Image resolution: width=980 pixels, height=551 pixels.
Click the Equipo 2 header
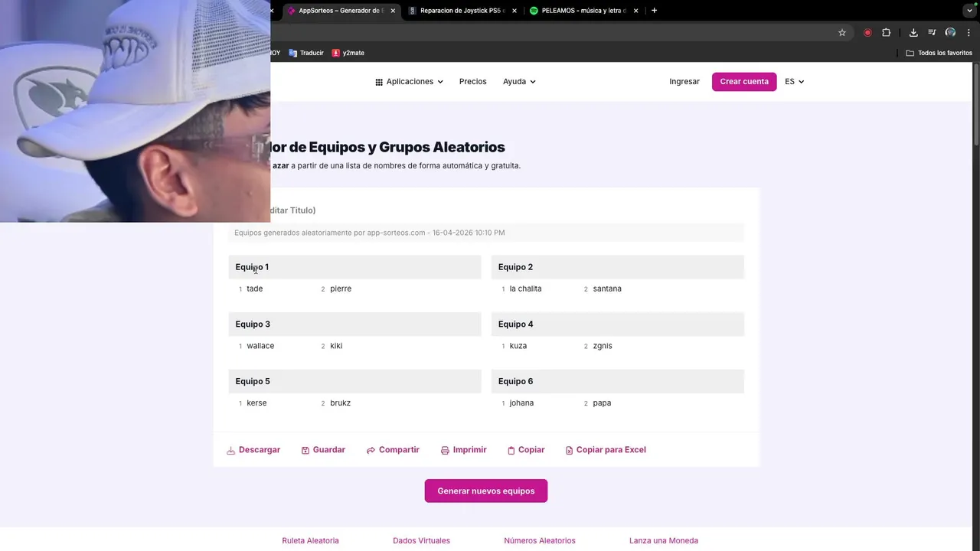[618, 267]
